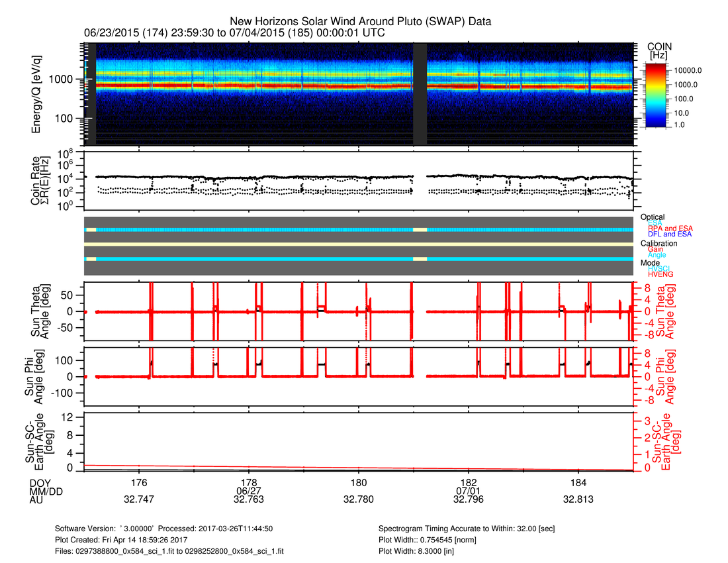Click the date range subtitle text
Screen dimensions: 728x563
235,32
